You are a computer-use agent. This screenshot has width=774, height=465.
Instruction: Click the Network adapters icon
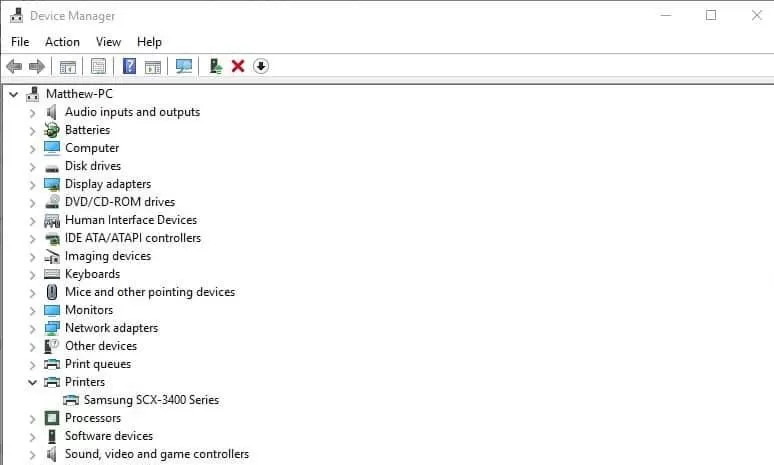click(x=52, y=328)
